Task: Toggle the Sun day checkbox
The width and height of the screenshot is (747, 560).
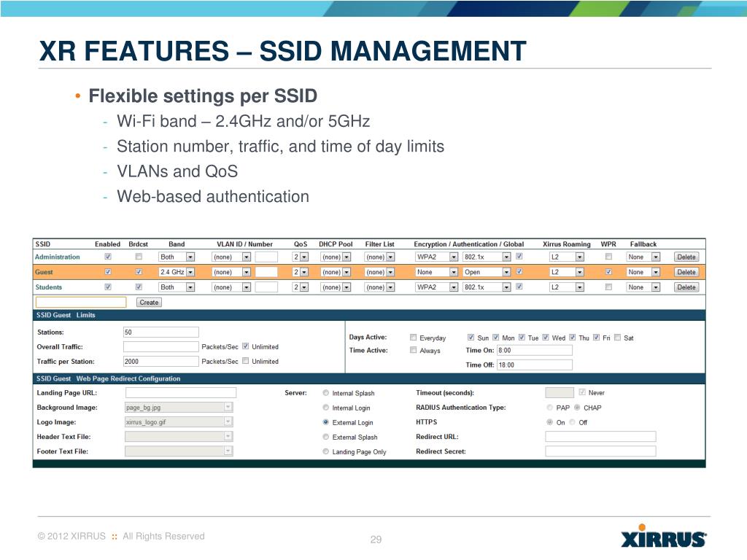Action: [471, 337]
